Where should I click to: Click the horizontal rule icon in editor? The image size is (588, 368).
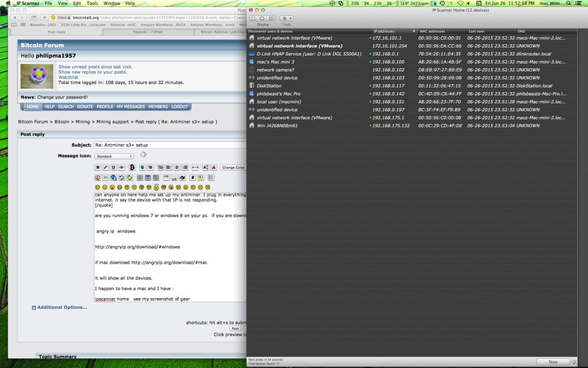click(196, 168)
